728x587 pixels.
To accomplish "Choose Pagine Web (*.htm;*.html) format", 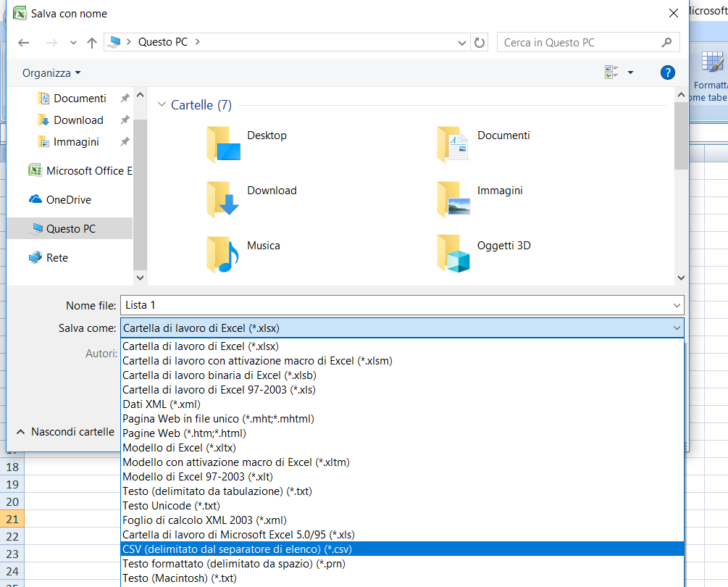I will pos(402,433).
